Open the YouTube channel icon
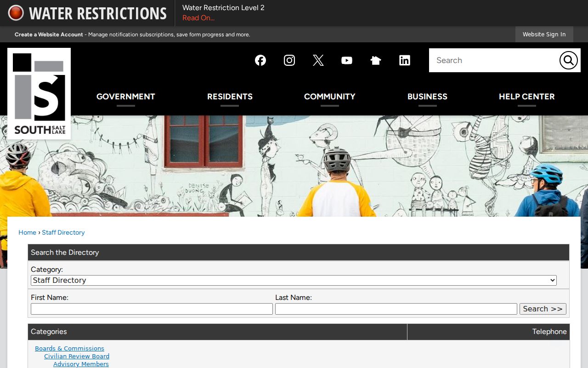 347,60
